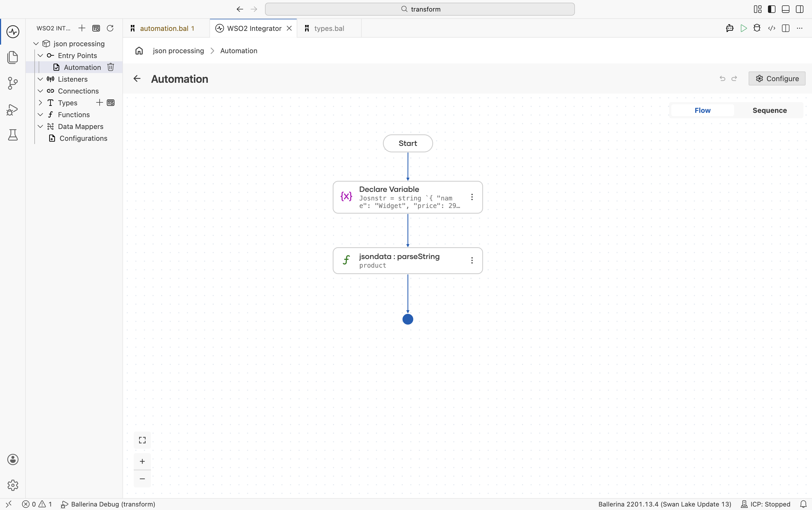Click the Configure button
The width and height of the screenshot is (812, 510).
[x=777, y=78]
